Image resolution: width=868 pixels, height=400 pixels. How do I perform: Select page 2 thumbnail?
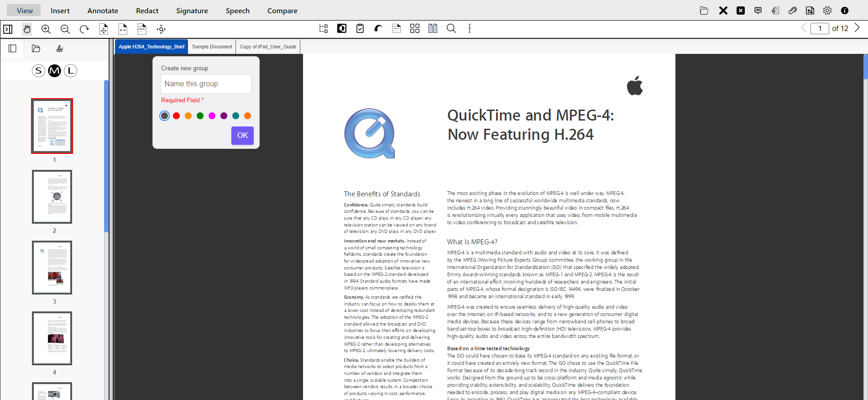52,197
